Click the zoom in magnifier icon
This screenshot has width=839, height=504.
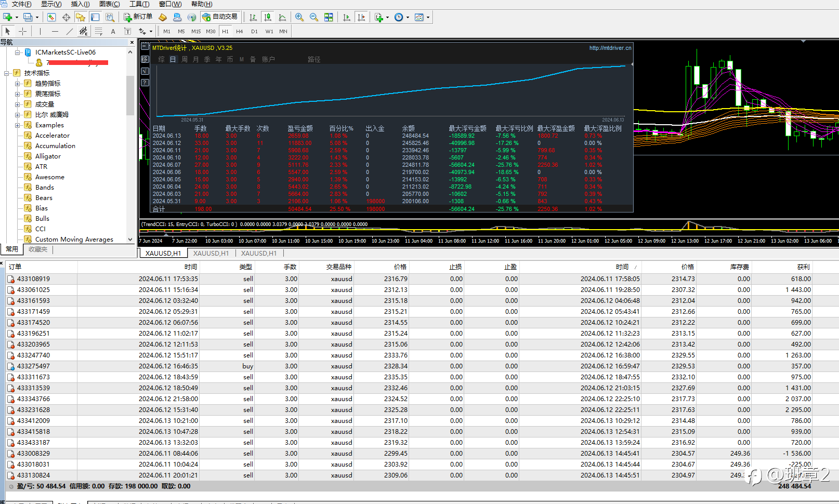299,17
